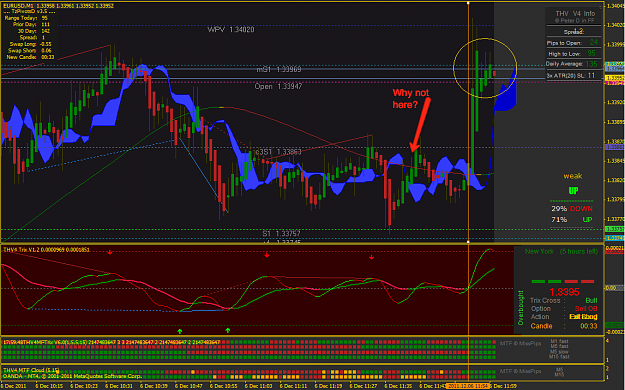Click the orange 'weak' trend label
This screenshot has width=625, height=390.
point(572,176)
